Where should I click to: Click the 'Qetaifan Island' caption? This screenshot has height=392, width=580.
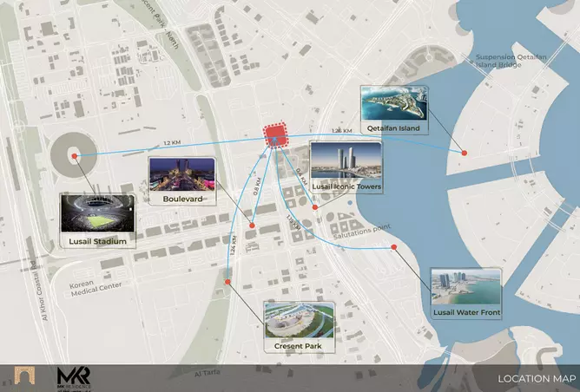393,128
